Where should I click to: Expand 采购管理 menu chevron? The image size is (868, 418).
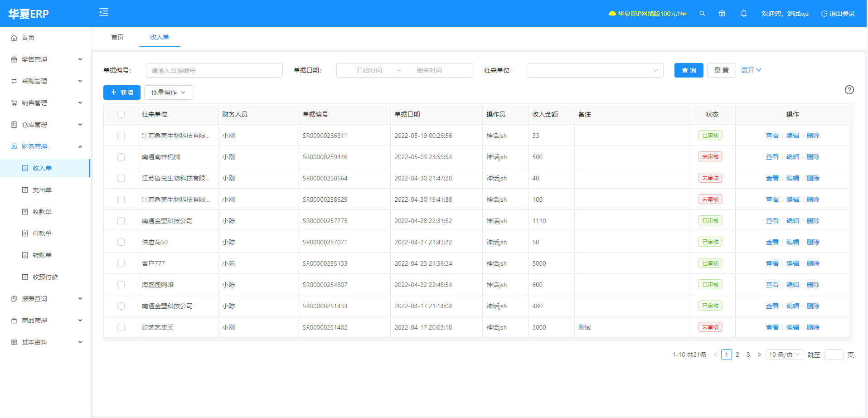pos(80,81)
